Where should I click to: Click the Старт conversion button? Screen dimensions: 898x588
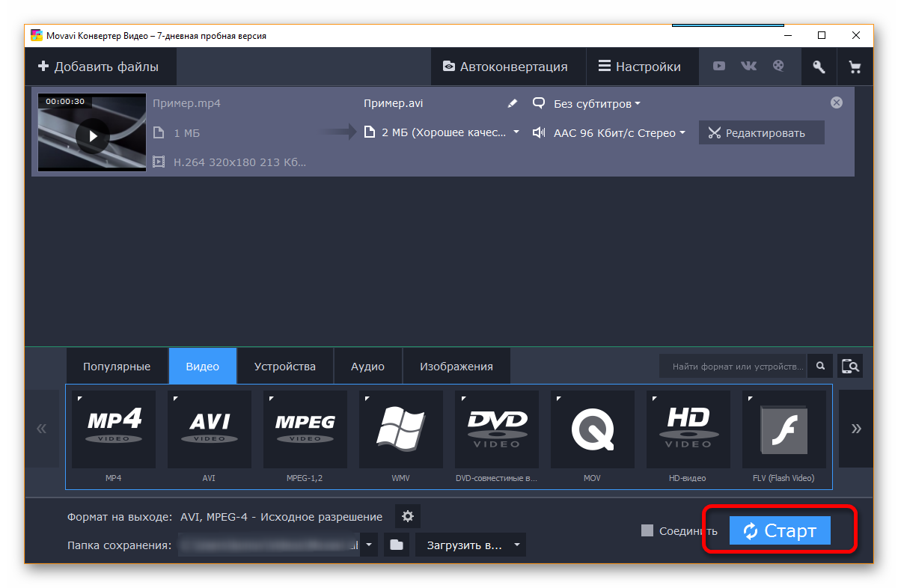tap(780, 531)
